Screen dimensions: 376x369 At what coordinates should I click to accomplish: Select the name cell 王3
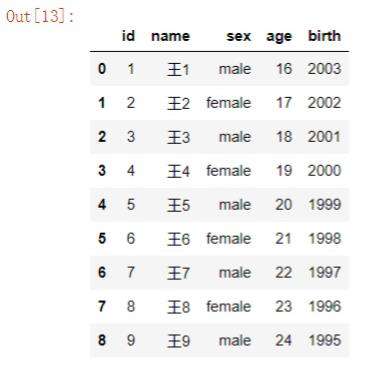(x=178, y=137)
